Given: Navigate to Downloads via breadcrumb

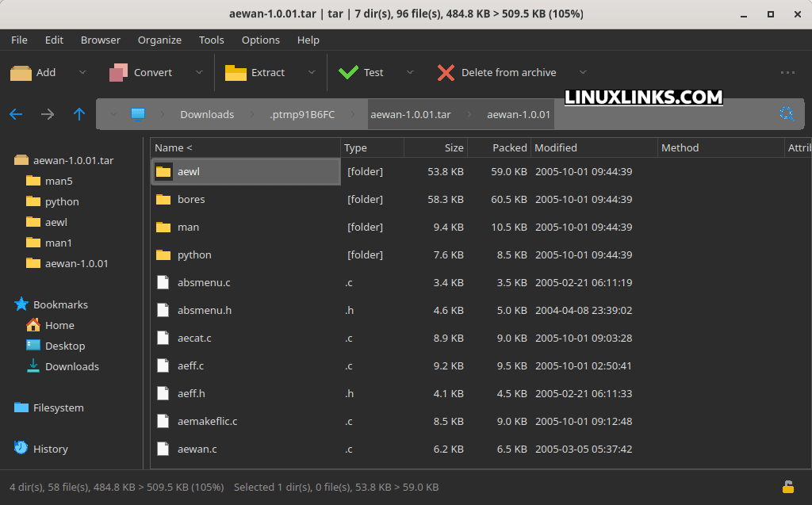Looking at the screenshot, I should pos(207,114).
